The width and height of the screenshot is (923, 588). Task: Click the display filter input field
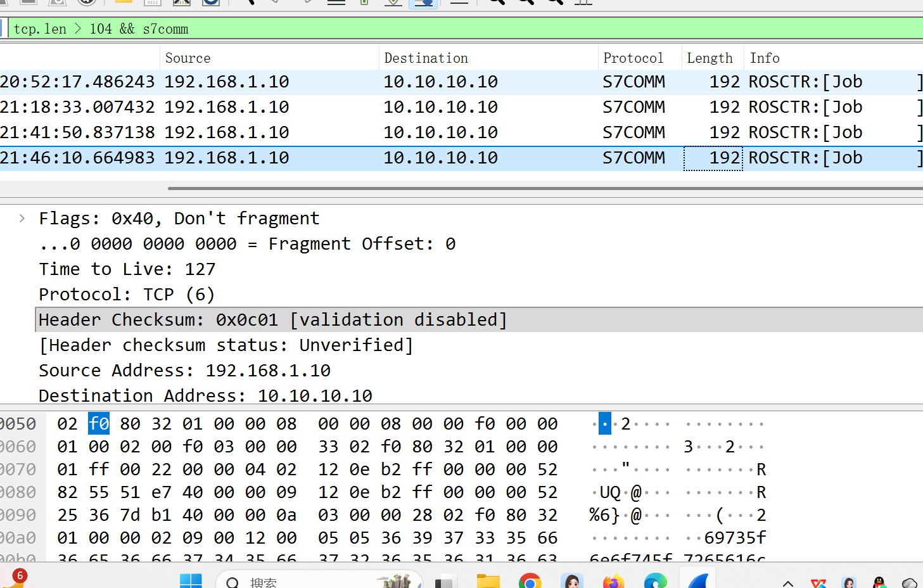[x=466, y=29]
